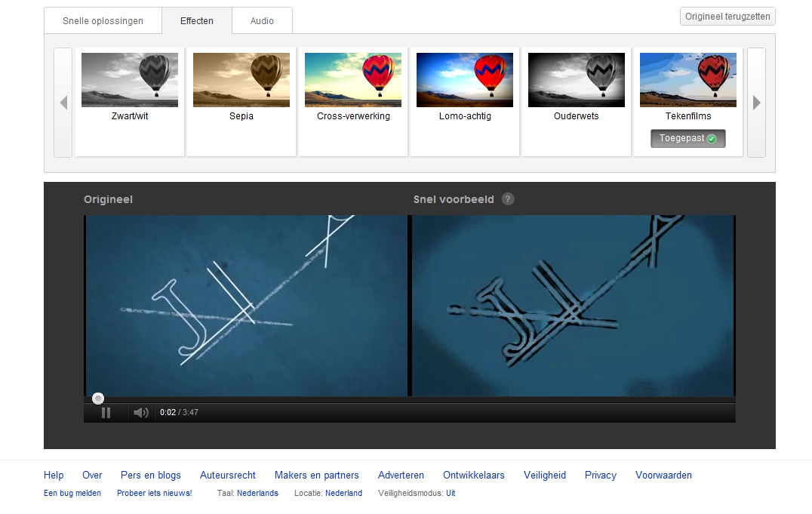The image size is (812, 514).
Task: Apply the Cross-verwerking effect thumbnail
Action: [353, 80]
